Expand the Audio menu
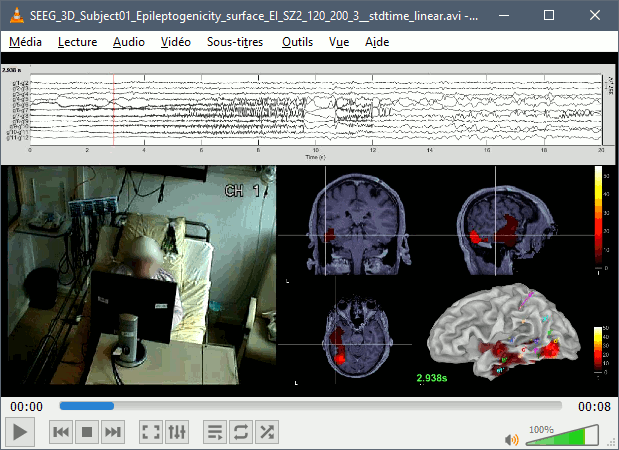619x450 pixels. [x=128, y=42]
